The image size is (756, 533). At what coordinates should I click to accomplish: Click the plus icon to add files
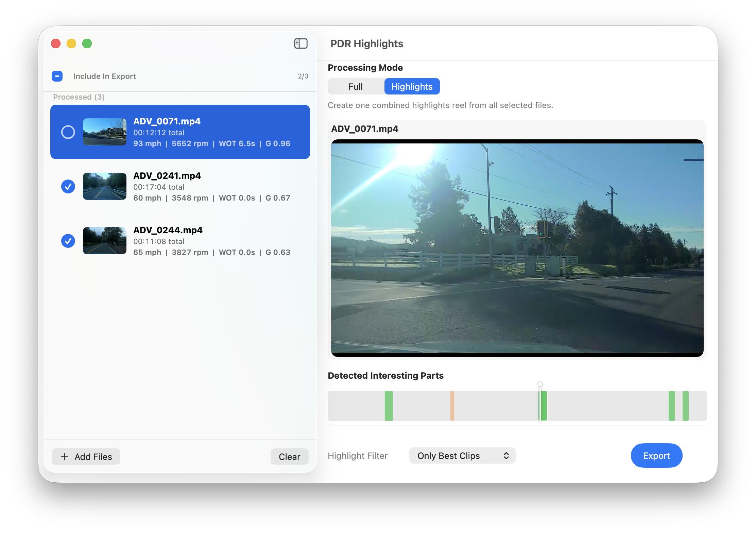pyautogui.click(x=64, y=457)
